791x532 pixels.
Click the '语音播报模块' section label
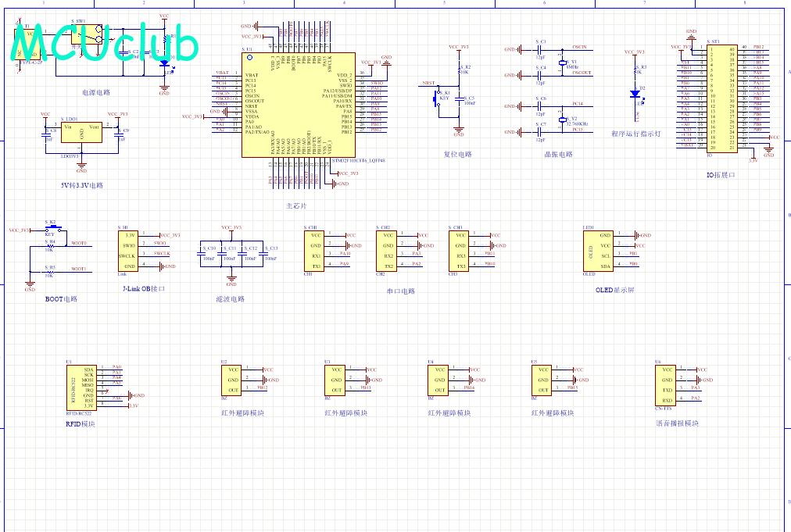pyautogui.click(x=678, y=423)
